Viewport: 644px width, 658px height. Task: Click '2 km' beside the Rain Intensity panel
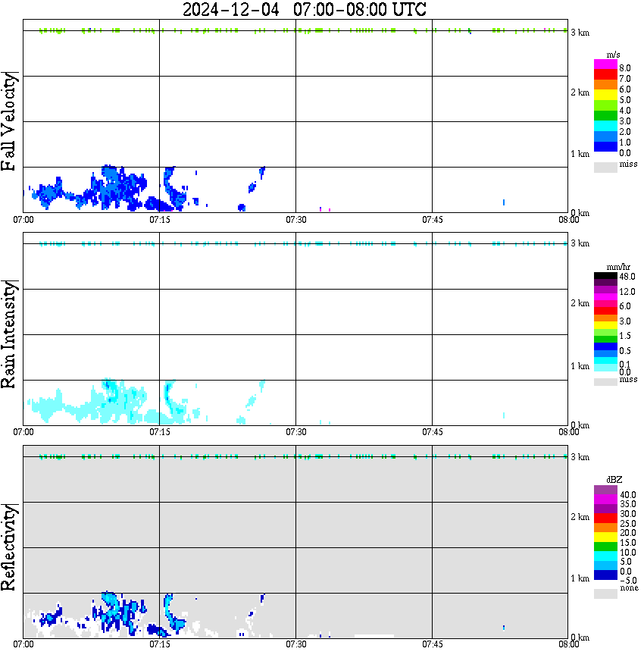click(580, 303)
